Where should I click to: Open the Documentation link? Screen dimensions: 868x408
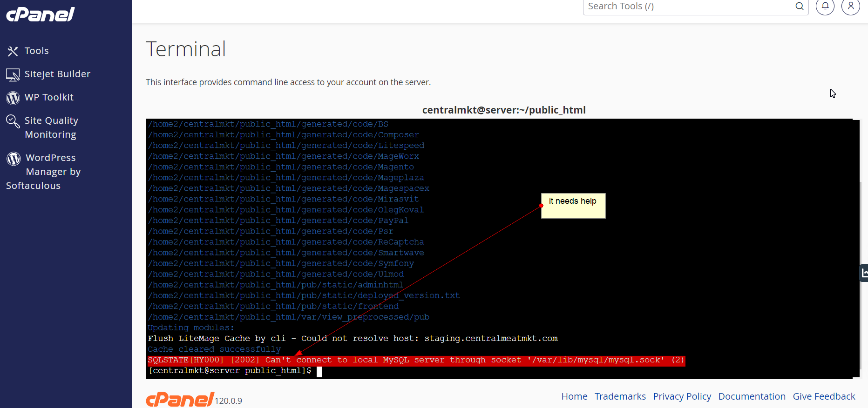(752, 396)
